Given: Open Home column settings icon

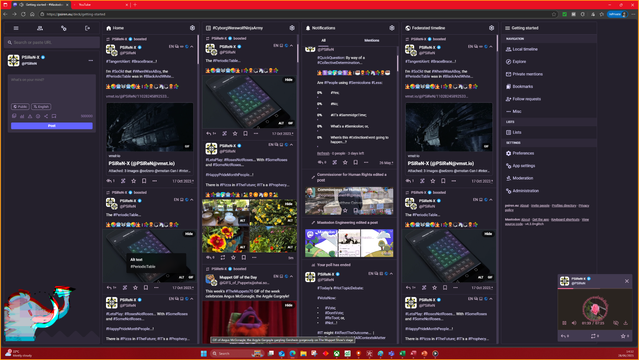Looking at the screenshot, I should (x=192, y=28).
